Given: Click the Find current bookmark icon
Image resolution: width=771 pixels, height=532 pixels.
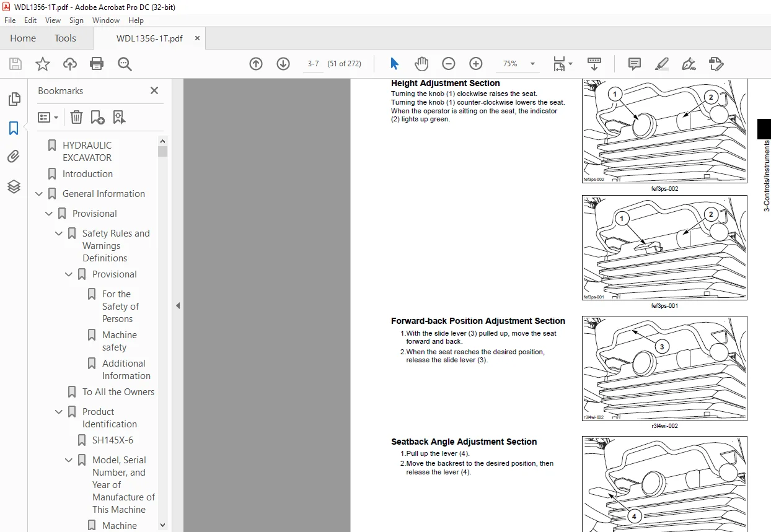Looking at the screenshot, I should point(119,117).
